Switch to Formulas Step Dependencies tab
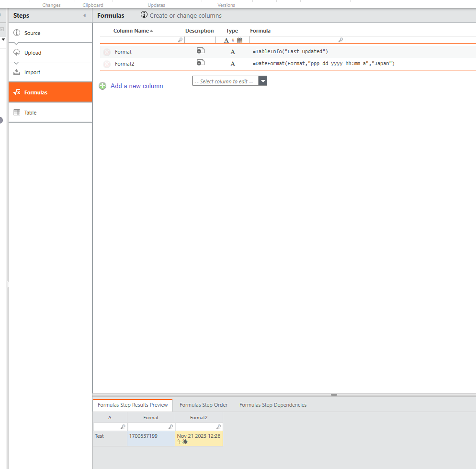This screenshot has height=469, width=476. [273, 405]
